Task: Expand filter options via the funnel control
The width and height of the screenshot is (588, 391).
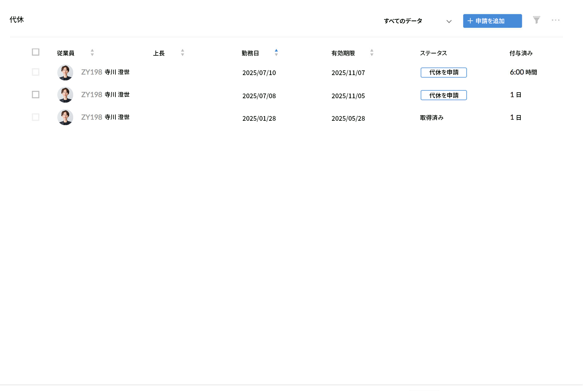Action: 536,20
